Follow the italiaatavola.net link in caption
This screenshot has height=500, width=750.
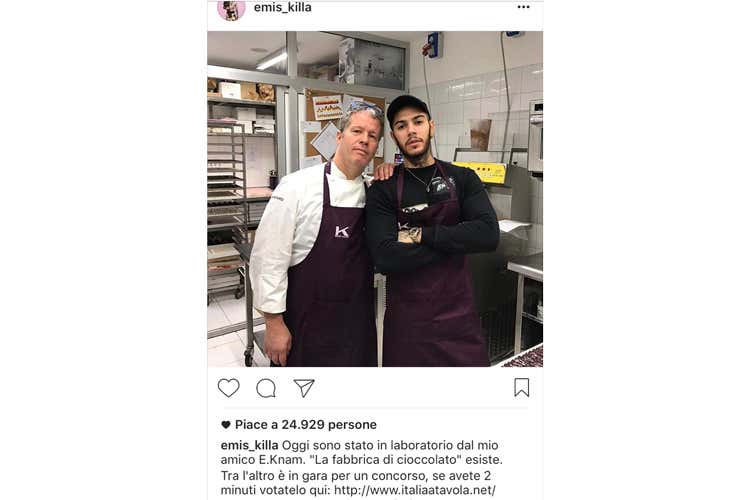(415, 490)
